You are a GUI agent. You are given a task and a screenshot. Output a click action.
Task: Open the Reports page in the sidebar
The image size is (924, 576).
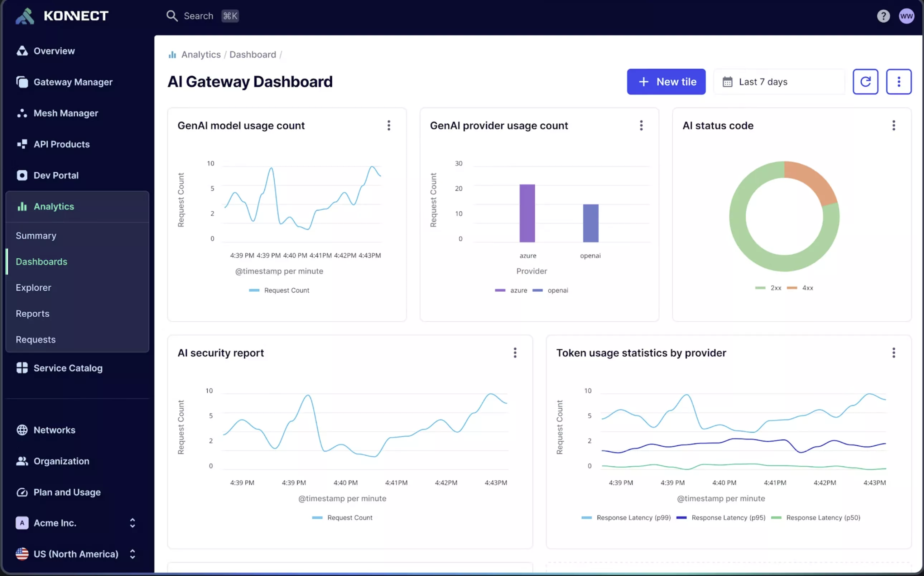(x=32, y=313)
